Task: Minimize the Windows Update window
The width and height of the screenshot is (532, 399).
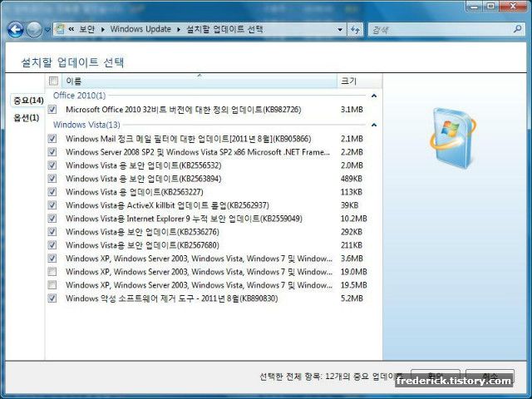Action: point(474,6)
